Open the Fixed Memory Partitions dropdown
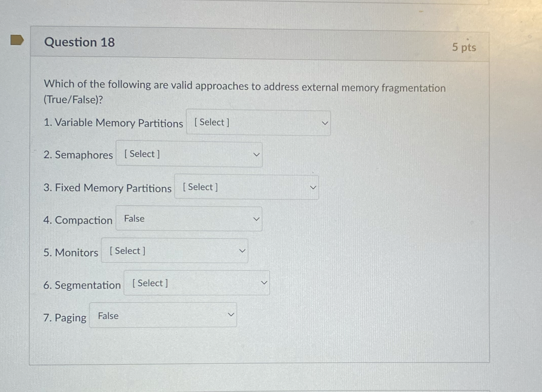Viewport: 542px width, 392px height. coord(246,187)
